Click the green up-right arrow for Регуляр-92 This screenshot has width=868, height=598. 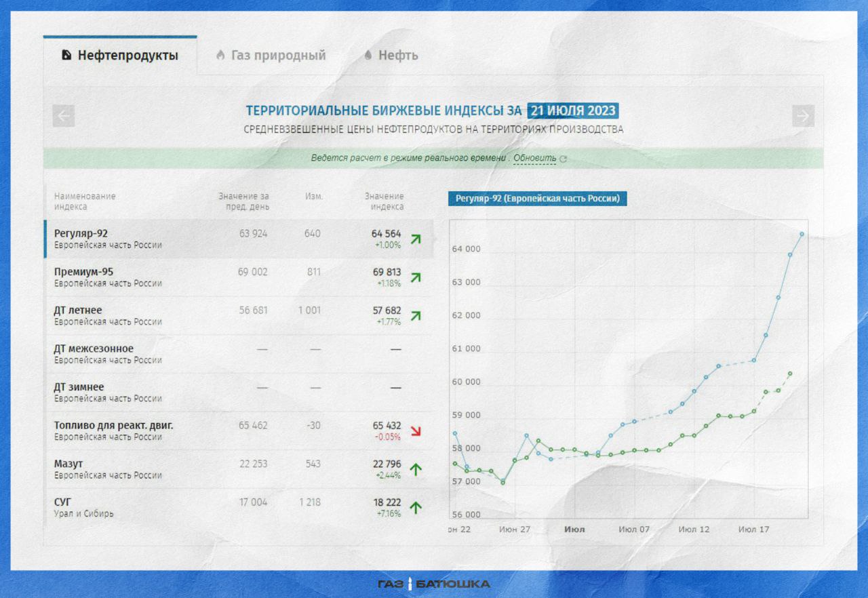pos(416,239)
